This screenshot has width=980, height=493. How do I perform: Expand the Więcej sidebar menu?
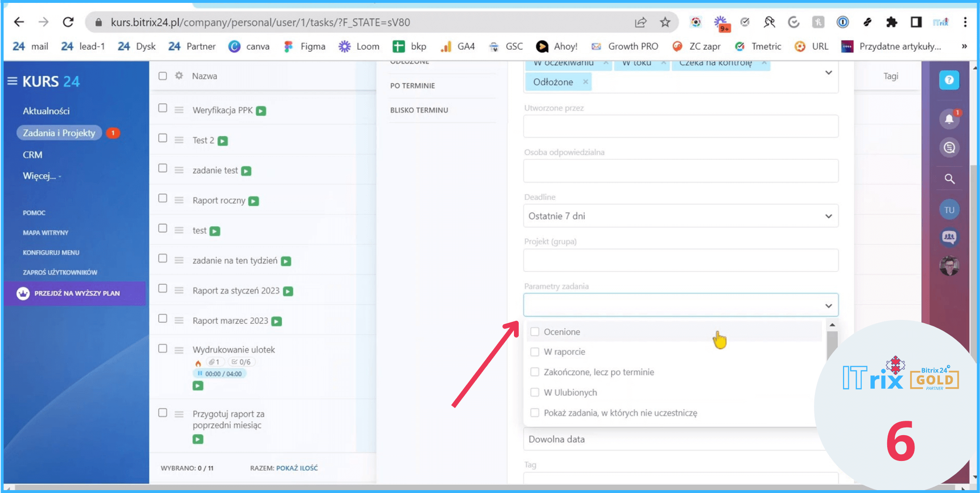pyautogui.click(x=42, y=176)
